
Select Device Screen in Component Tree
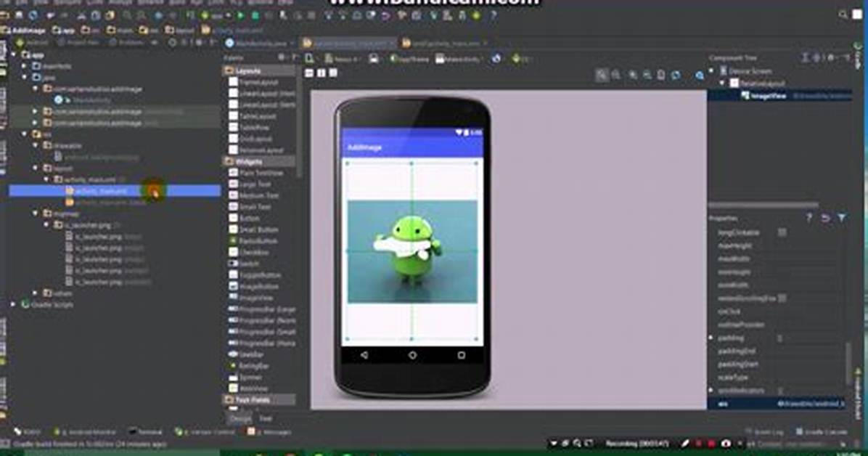point(745,71)
